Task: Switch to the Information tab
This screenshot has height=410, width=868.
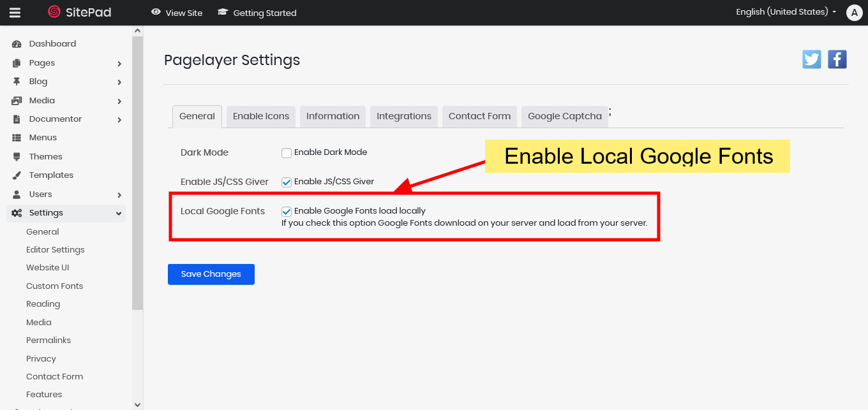Action: click(x=333, y=117)
